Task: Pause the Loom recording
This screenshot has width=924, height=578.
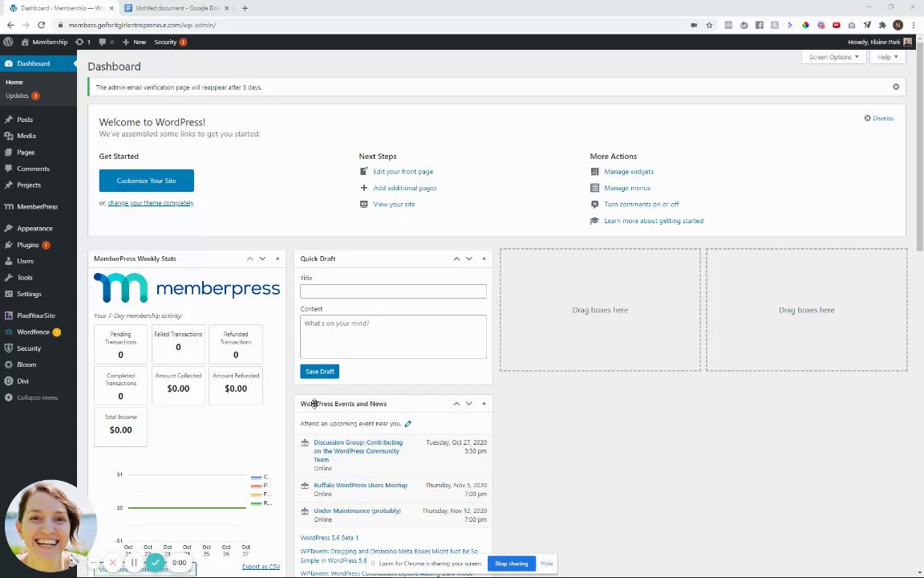Action: 134,563
